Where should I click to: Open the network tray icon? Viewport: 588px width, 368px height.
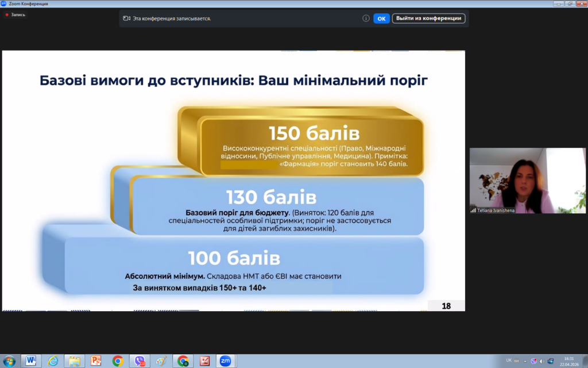pos(551,361)
